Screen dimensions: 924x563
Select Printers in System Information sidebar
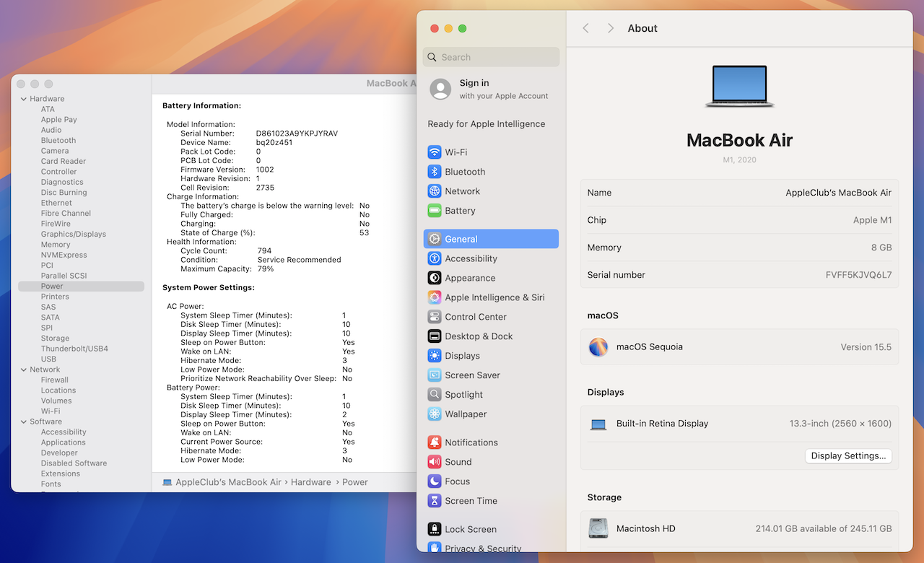[x=55, y=297]
